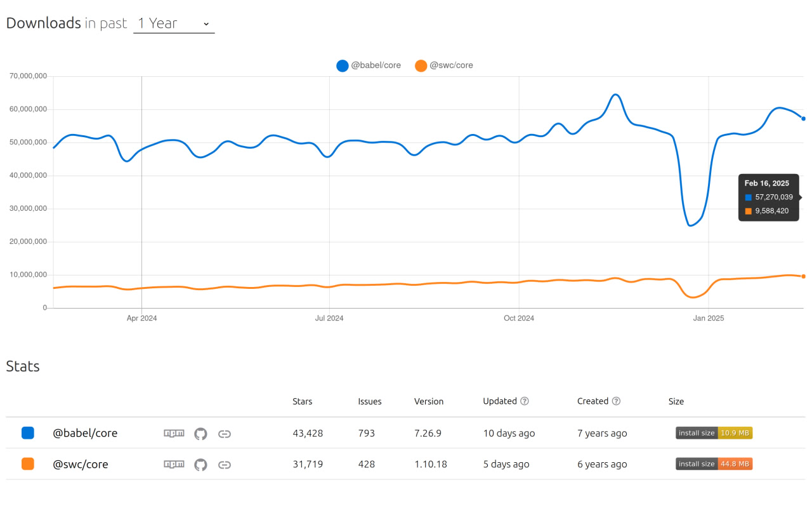812x520 pixels.
Task: Toggle the @babel/core series in the legend
Action: point(368,65)
